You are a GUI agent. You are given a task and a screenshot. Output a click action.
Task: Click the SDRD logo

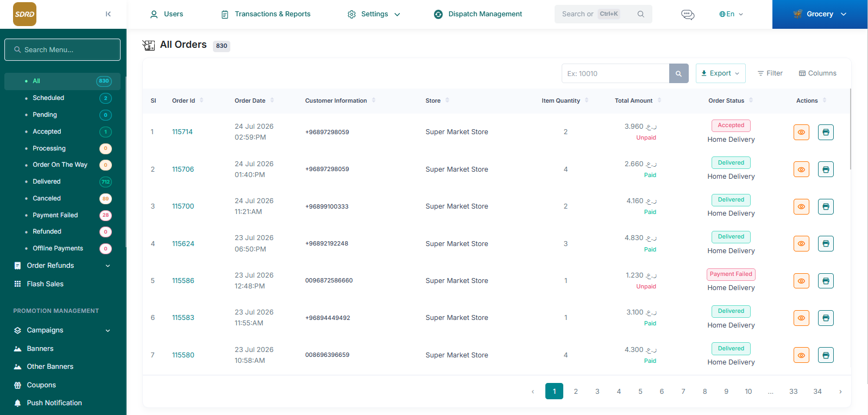[x=24, y=14]
